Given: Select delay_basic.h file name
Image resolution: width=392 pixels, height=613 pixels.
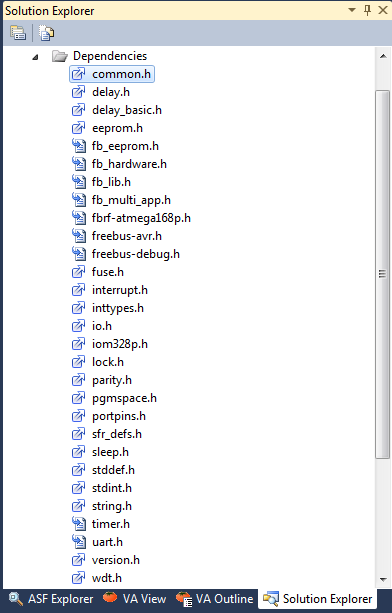Looking at the screenshot, I should coord(127,110).
